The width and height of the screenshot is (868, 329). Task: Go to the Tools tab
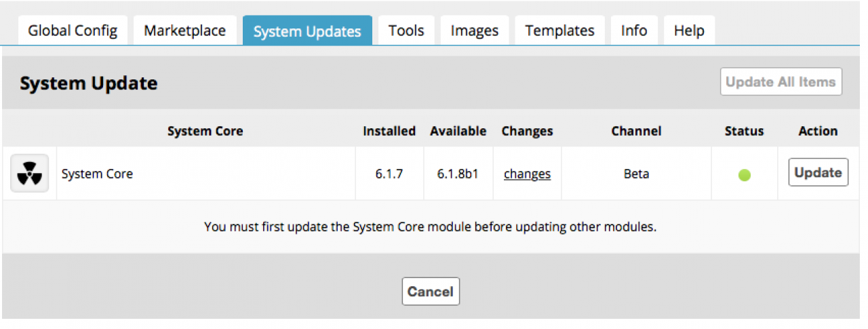pyautogui.click(x=406, y=31)
